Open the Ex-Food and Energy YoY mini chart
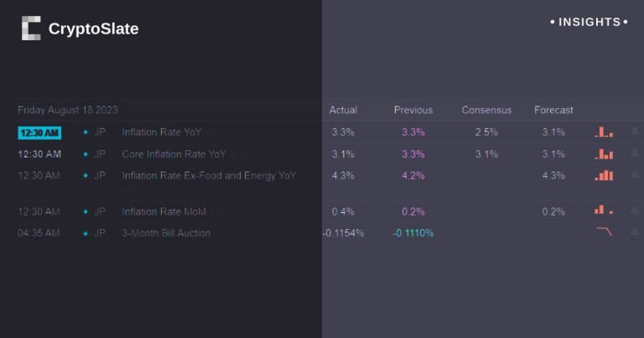The width and height of the screenshot is (644, 338). pyautogui.click(x=604, y=175)
